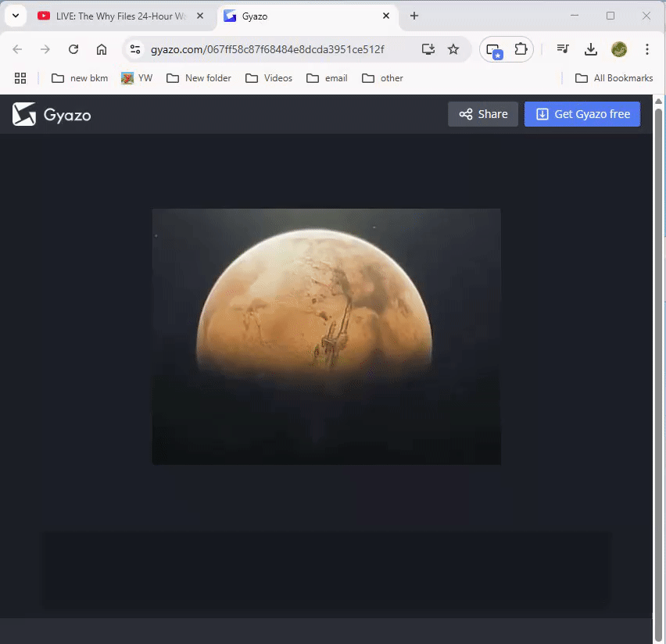This screenshot has width=666, height=644.
Task: View site information icon in address bar
Action: [x=135, y=49]
